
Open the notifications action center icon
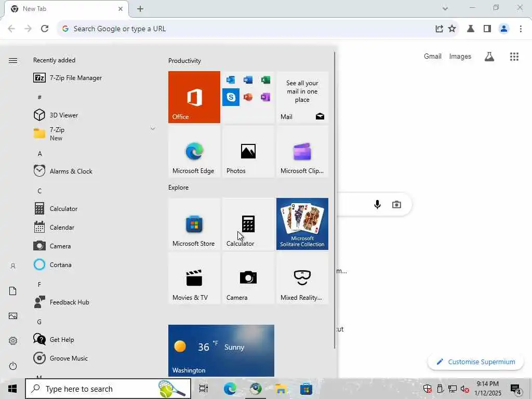tap(516, 389)
